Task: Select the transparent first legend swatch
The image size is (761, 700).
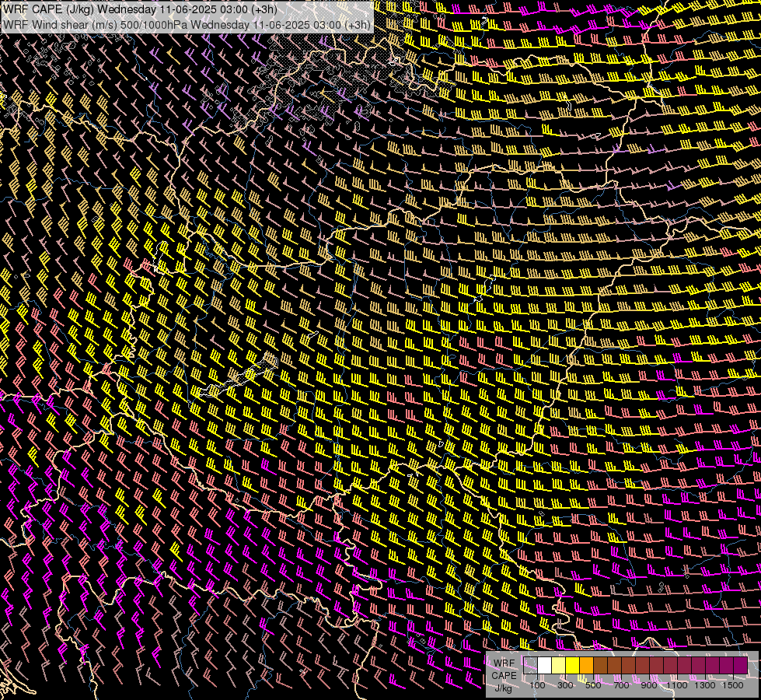Action: pyautogui.click(x=530, y=666)
